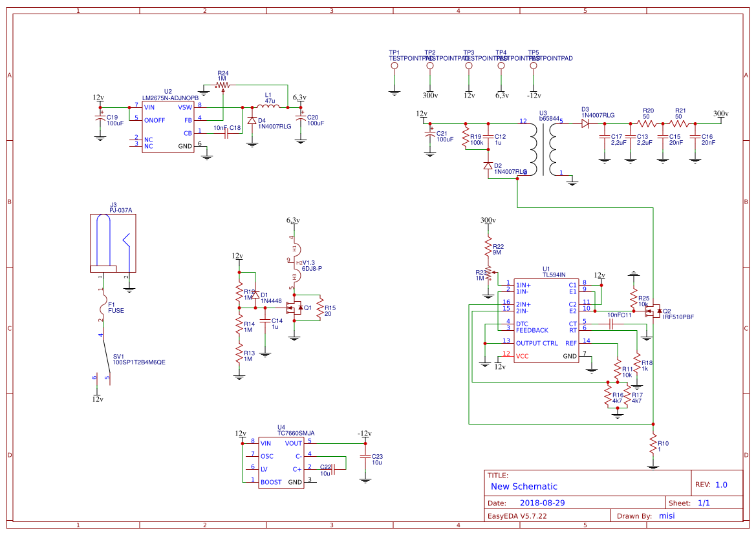Click the LM2675N-ADJNOPB regulator U2 symbol
756x535 pixels.
[x=169, y=126]
